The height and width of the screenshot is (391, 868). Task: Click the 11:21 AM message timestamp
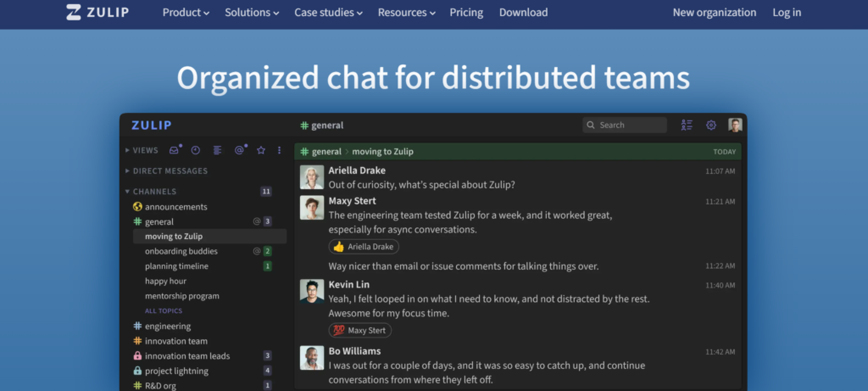point(721,202)
